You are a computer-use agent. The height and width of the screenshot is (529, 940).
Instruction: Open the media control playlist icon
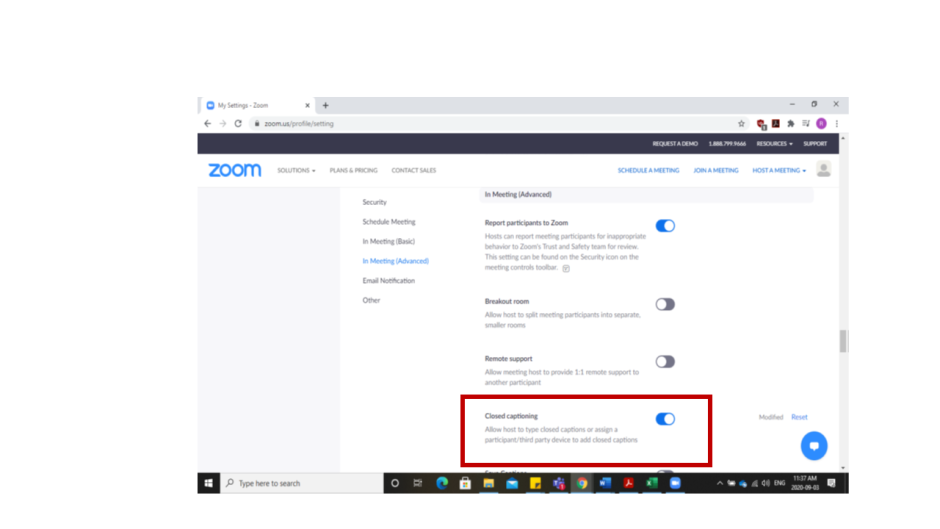pos(806,124)
